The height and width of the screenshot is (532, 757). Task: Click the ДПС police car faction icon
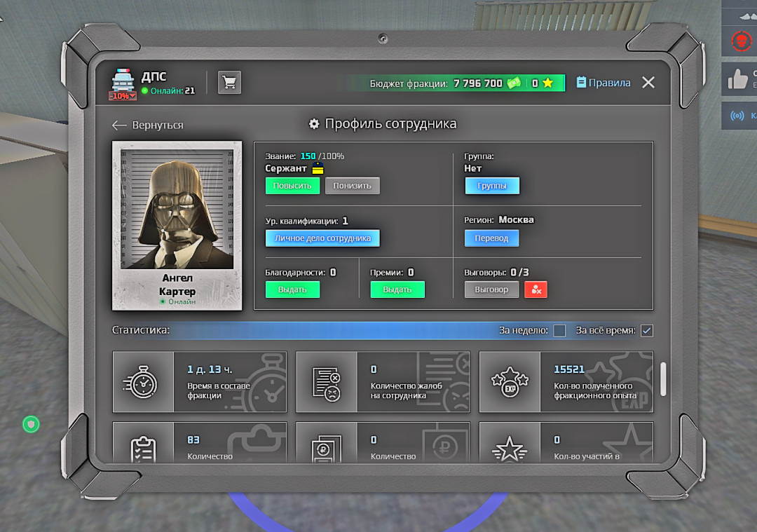[x=123, y=80]
